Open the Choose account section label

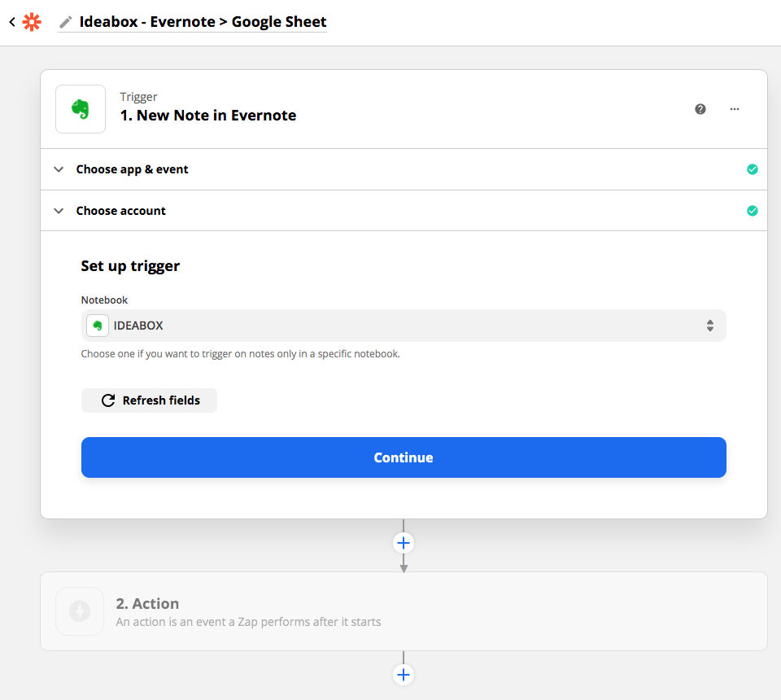pyautogui.click(x=121, y=211)
